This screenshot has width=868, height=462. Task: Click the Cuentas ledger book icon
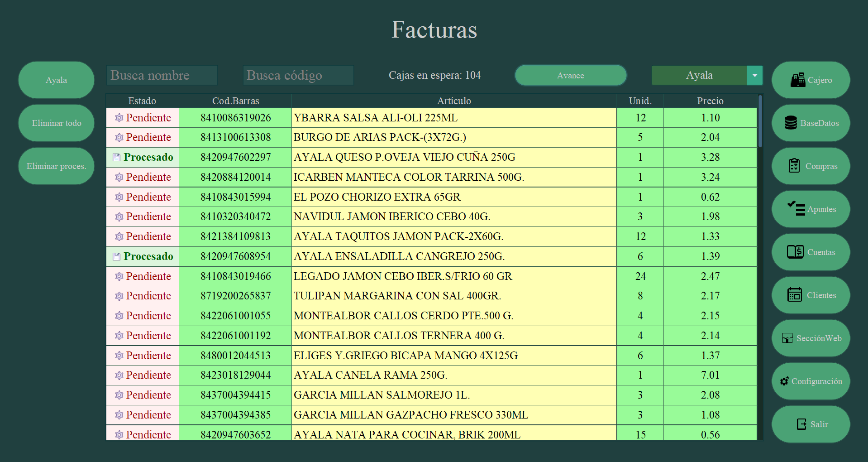[795, 252]
